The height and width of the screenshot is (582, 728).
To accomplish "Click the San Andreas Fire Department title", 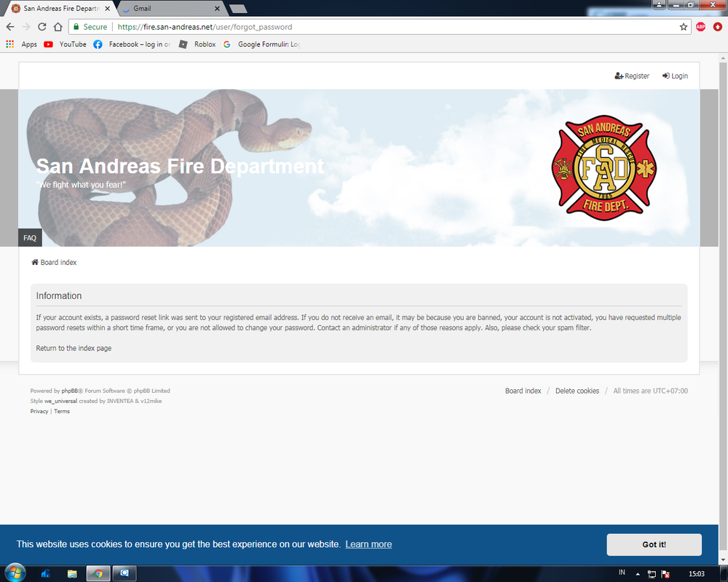I will point(180,166).
